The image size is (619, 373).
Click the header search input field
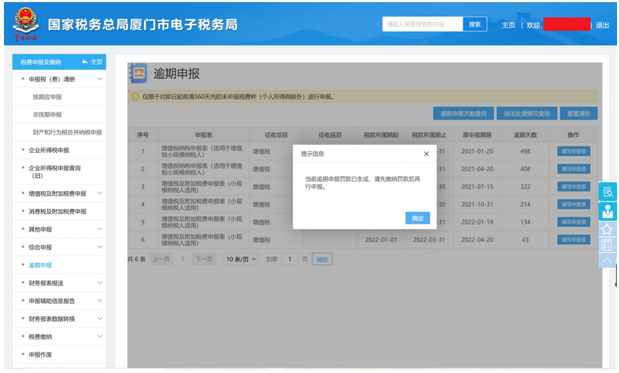click(422, 24)
